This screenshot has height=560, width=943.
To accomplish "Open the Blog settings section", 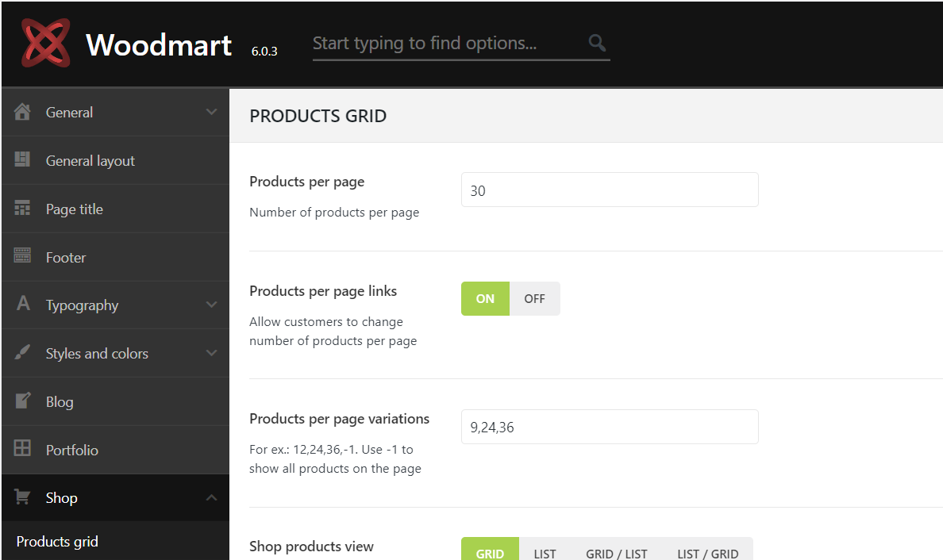I will (60, 401).
